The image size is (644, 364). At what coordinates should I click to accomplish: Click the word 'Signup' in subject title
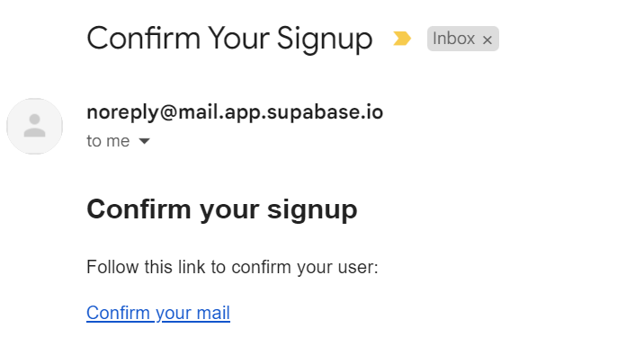326,39
